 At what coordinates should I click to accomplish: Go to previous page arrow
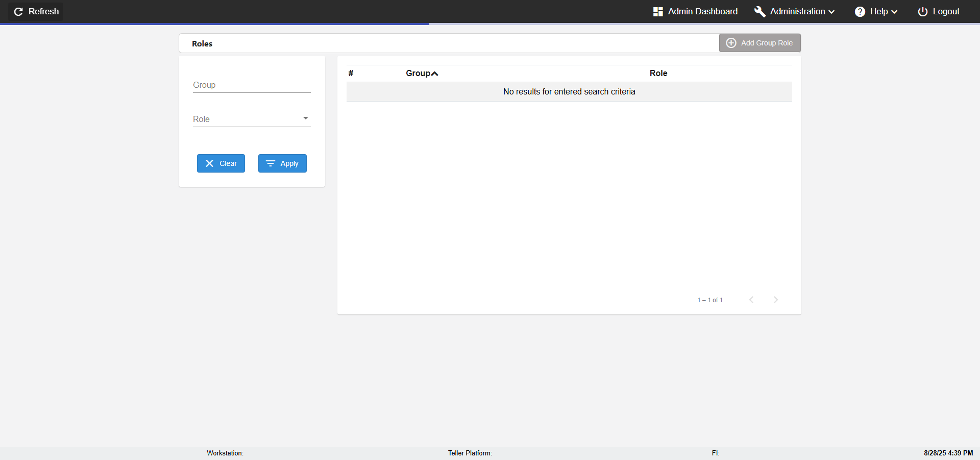pyautogui.click(x=751, y=300)
